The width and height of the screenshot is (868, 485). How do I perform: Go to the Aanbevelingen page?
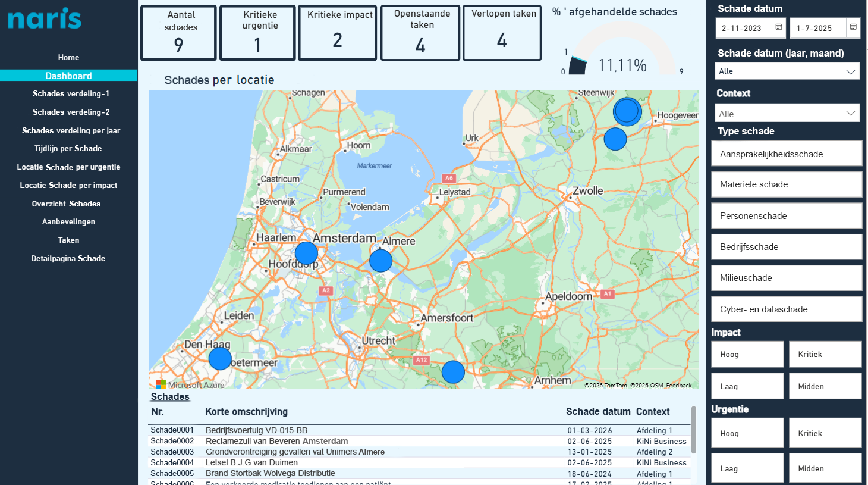(x=68, y=221)
